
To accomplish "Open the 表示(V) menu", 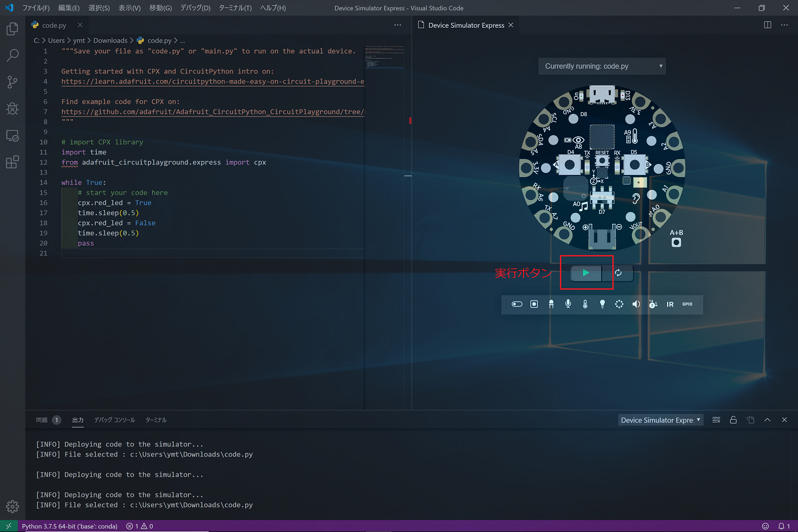I will 129,8.
